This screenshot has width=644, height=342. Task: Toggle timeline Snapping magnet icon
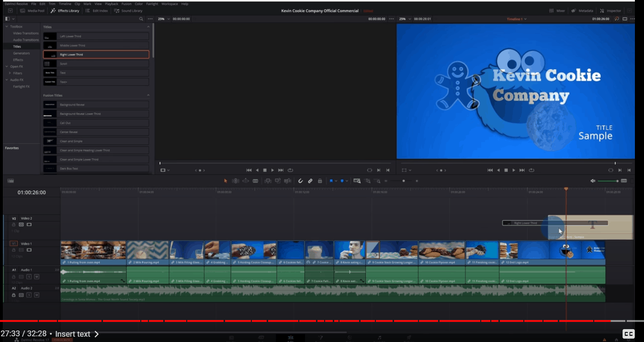tap(301, 181)
